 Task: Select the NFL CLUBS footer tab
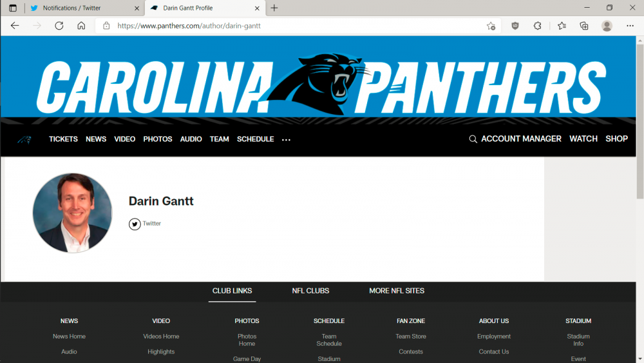(x=310, y=291)
